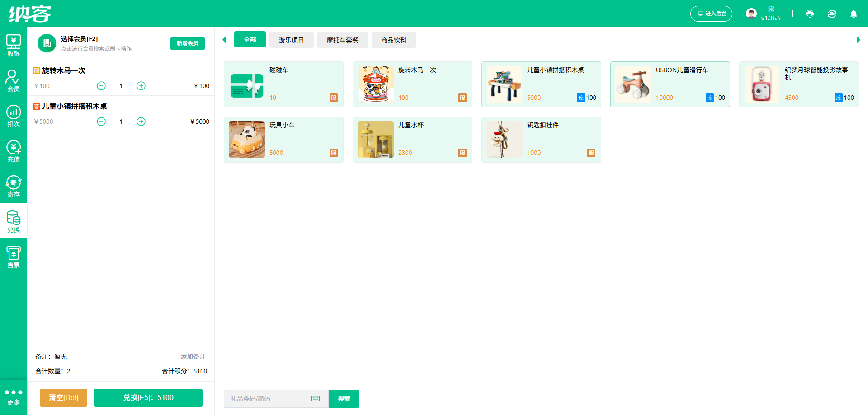Confirm with 兑换[F5]: 5100 button
The height and width of the screenshot is (415, 868).
(x=148, y=398)
